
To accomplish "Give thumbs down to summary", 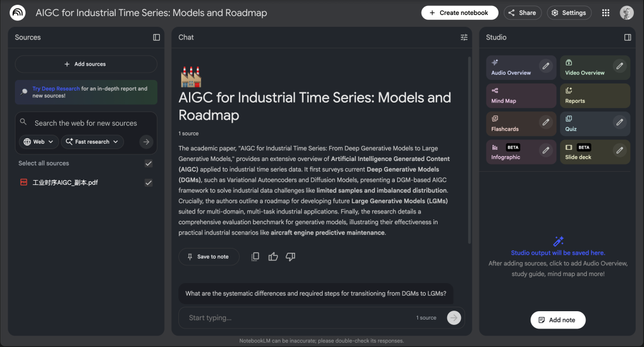I will click(290, 256).
